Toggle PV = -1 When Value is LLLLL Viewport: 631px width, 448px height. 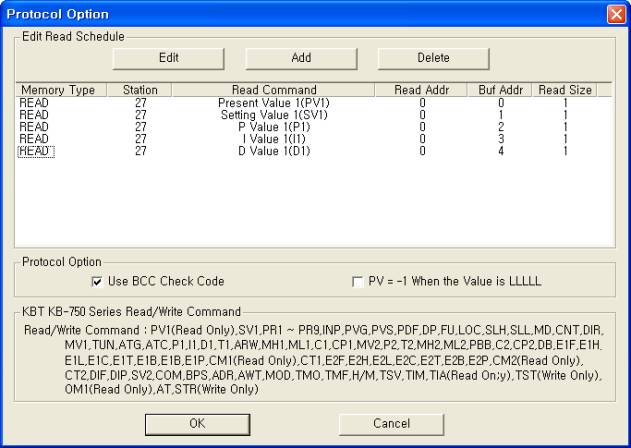(x=359, y=281)
